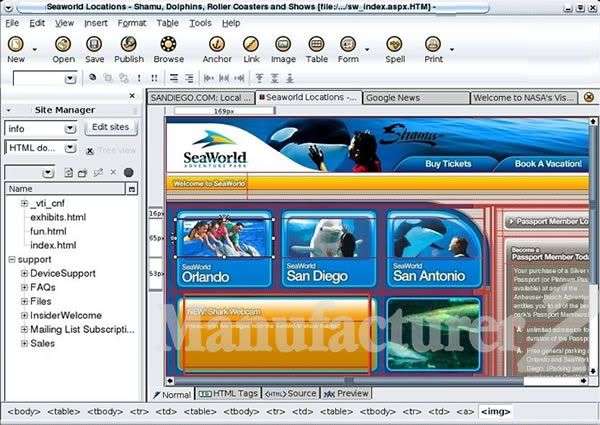
Task: Preview page using Browse icon
Action: click(168, 44)
